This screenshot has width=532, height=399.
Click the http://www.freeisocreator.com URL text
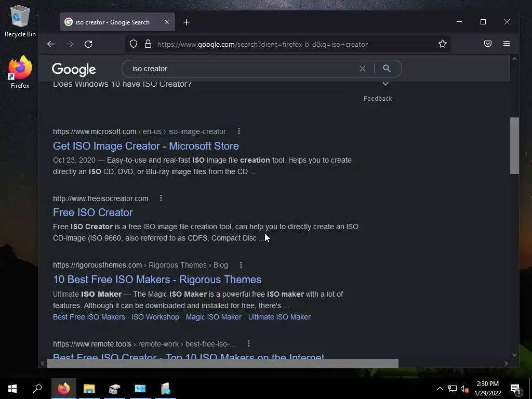pos(100,198)
